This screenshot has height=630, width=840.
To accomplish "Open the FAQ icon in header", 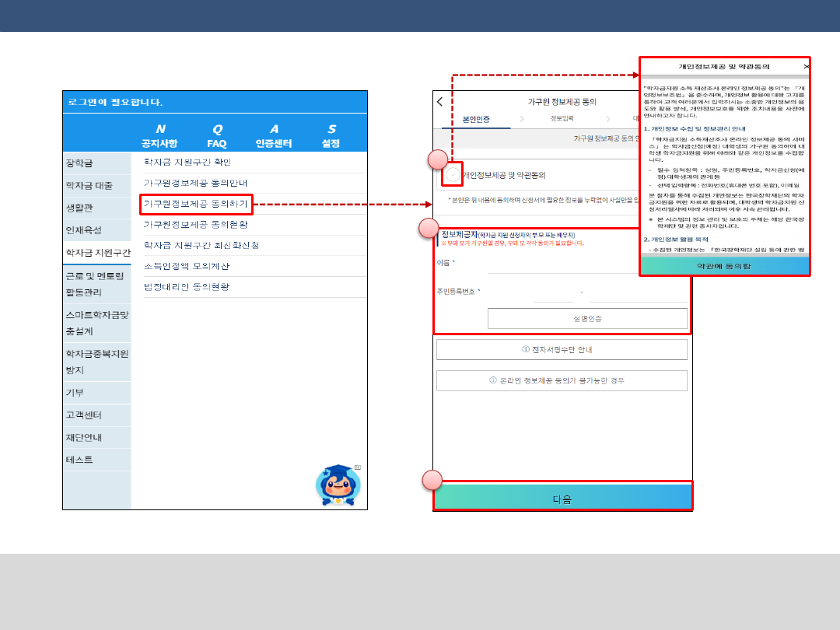I will 217,135.
